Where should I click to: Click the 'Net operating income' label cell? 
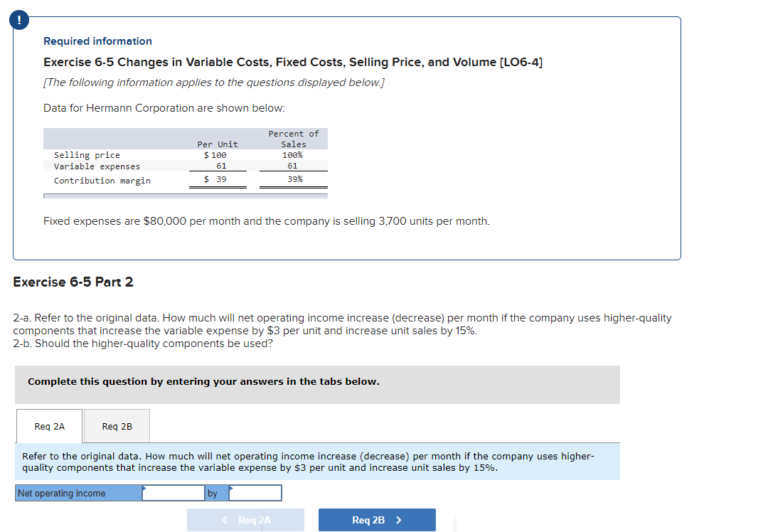click(x=78, y=492)
